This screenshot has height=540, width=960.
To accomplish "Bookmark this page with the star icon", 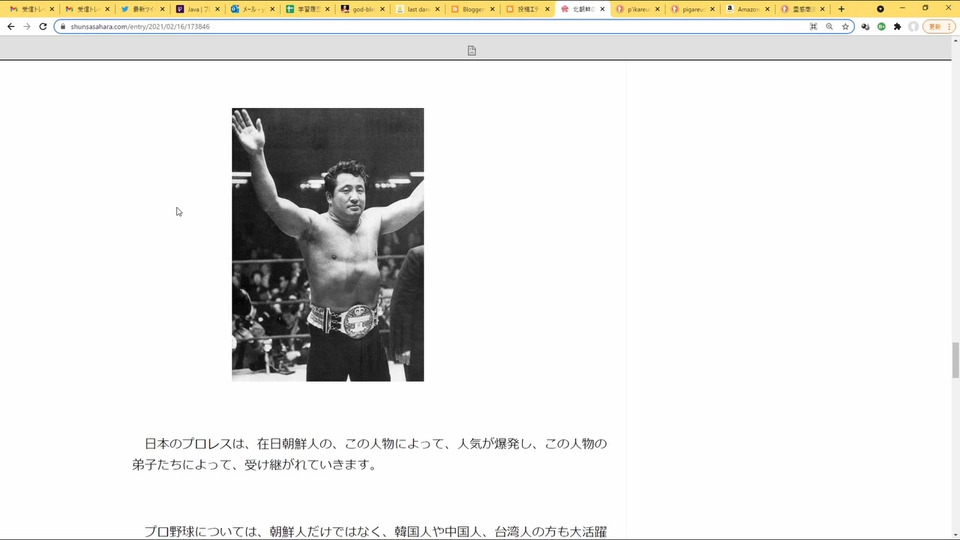I will pos(846,26).
